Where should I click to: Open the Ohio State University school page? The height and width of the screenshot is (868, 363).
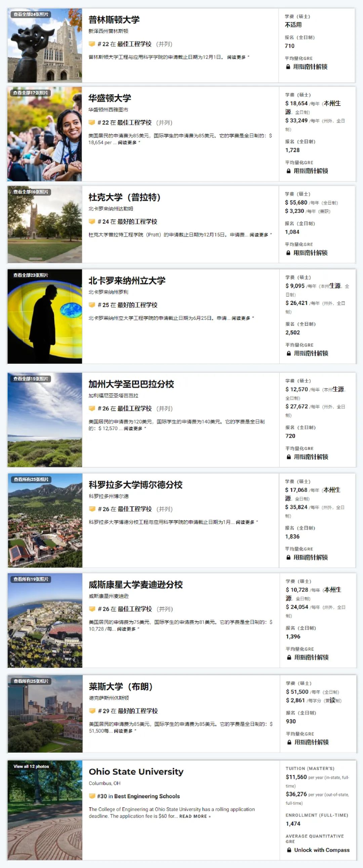(136, 772)
